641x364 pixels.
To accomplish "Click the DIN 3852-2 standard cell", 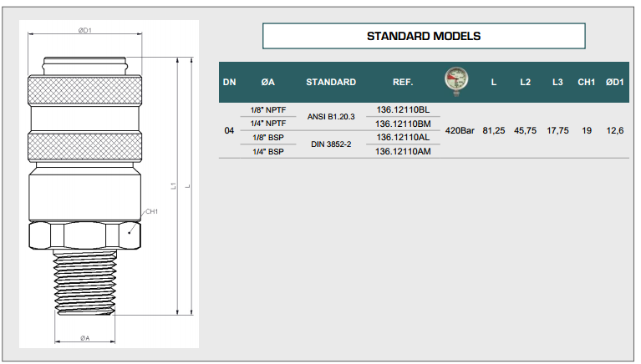I will 331,144.
